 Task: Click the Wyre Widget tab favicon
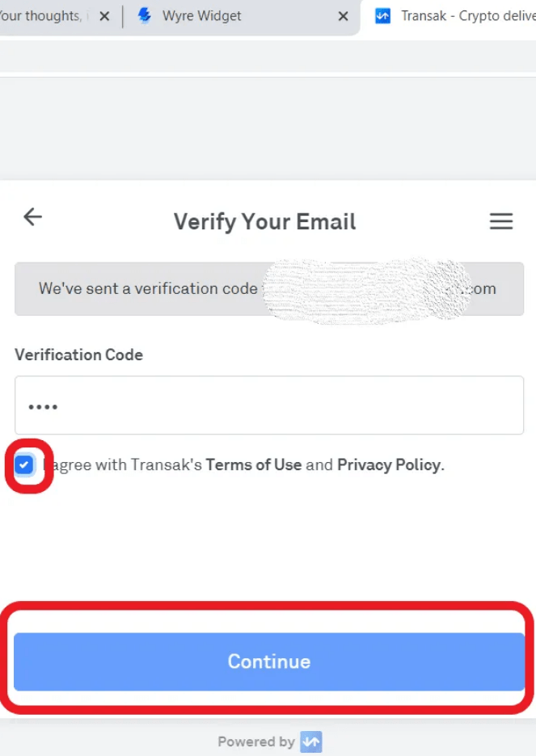coord(146,15)
